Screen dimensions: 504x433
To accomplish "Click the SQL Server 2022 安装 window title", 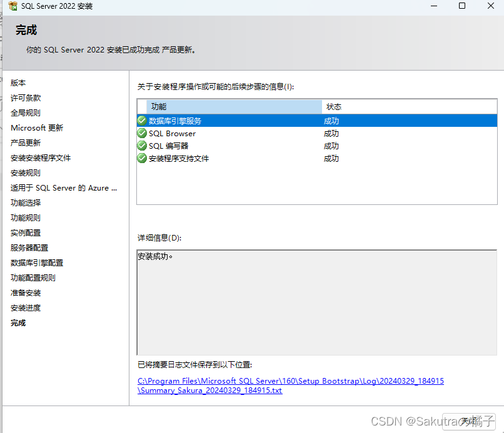I will point(57,6).
